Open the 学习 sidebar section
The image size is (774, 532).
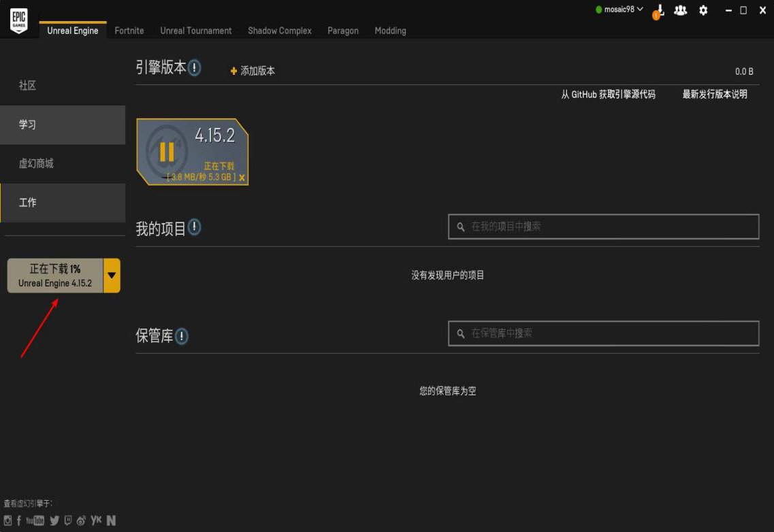coord(63,125)
